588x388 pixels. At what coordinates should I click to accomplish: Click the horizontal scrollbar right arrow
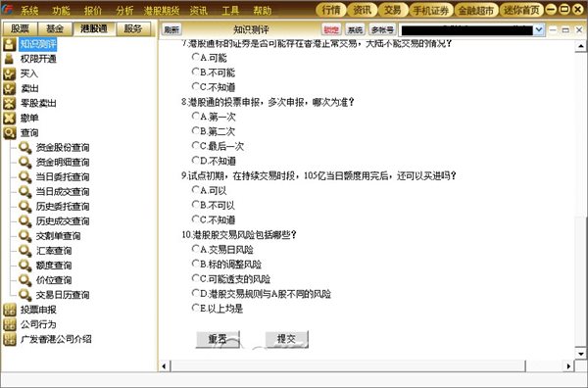(x=568, y=366)
